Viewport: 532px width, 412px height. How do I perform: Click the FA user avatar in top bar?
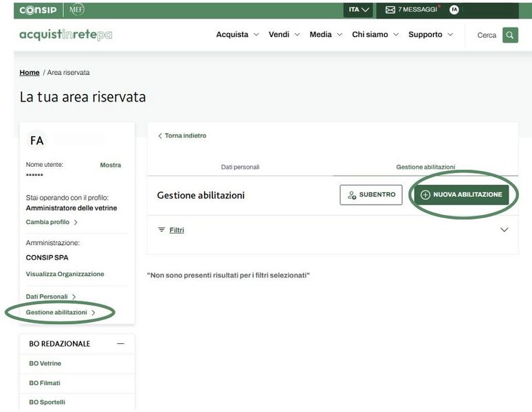(x=454, y=10)
